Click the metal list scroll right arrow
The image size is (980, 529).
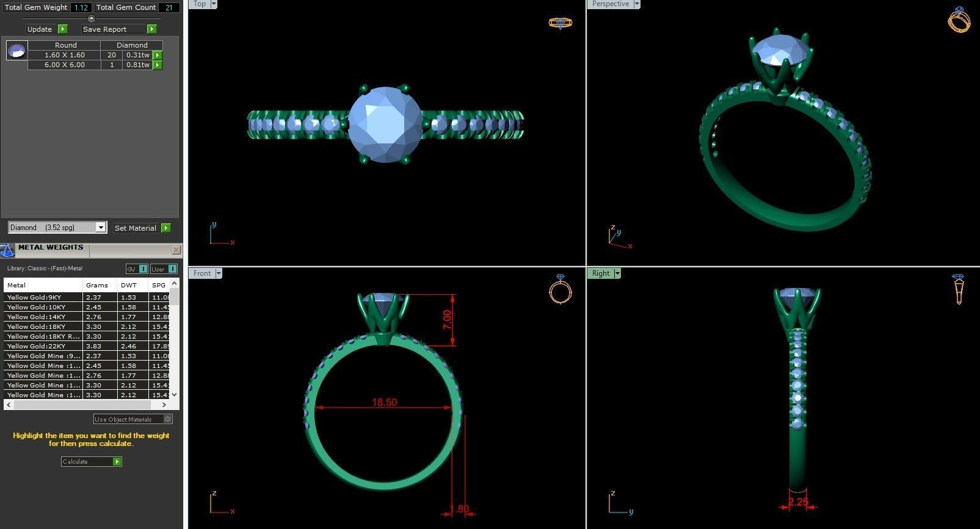tap(164, 405)
